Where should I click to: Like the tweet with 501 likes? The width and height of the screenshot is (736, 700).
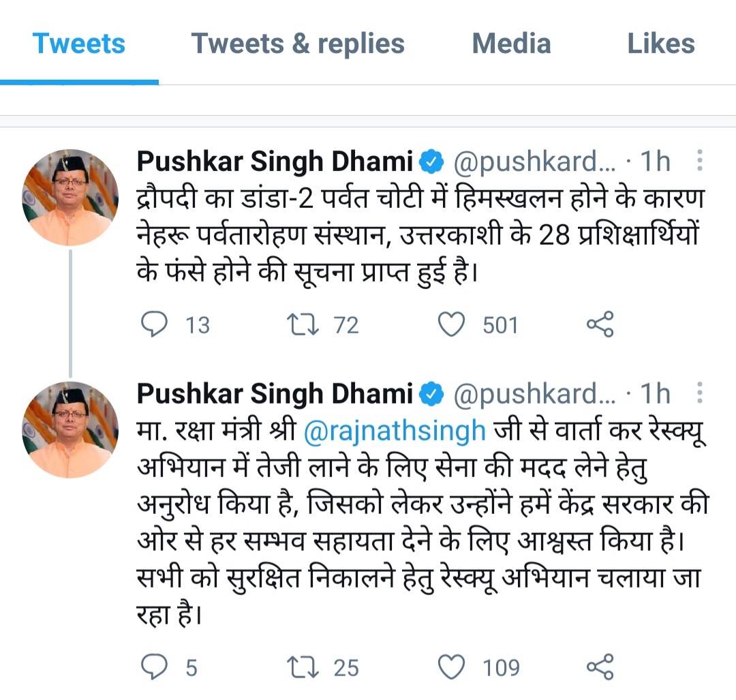pyautogui.click(x=450, y=325)
